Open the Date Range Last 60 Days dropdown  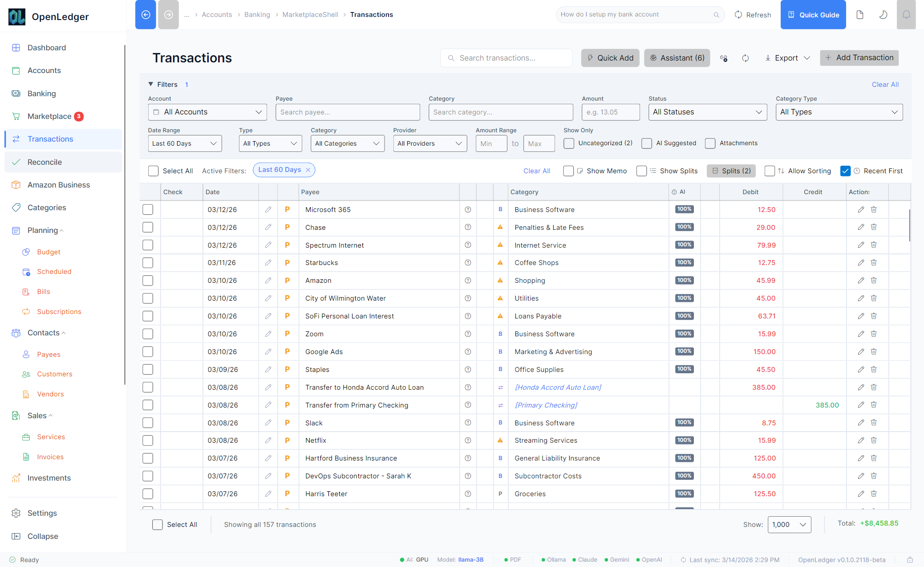[x=185, y=143]
